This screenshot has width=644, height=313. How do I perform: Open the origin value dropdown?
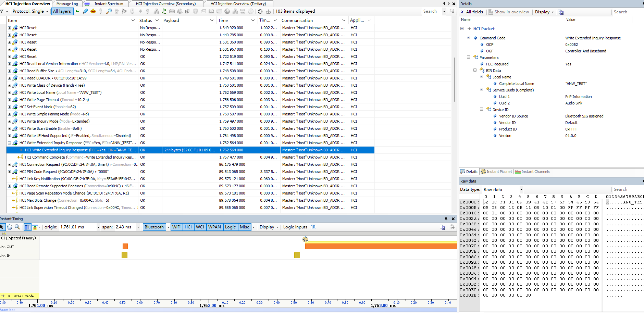click(x=98, y=227)
